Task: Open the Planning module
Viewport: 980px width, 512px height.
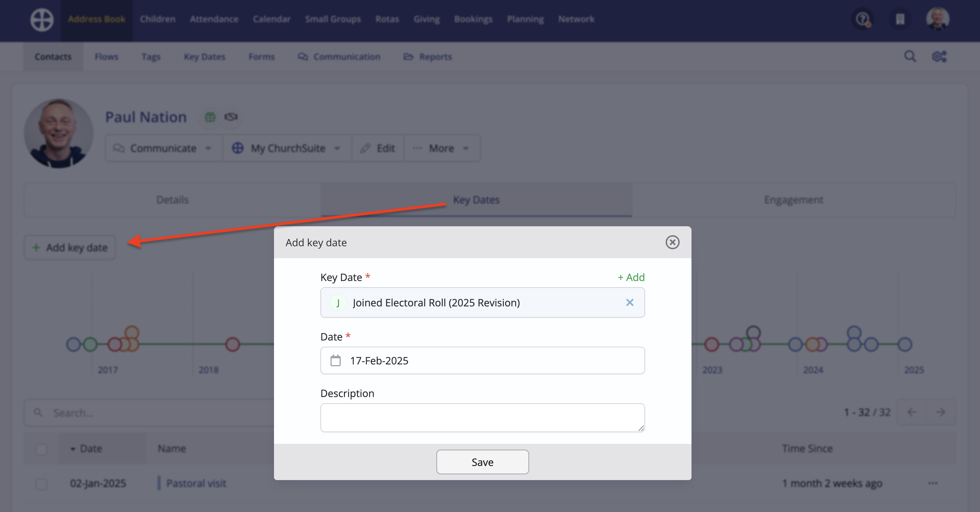Action: point(526,19)
